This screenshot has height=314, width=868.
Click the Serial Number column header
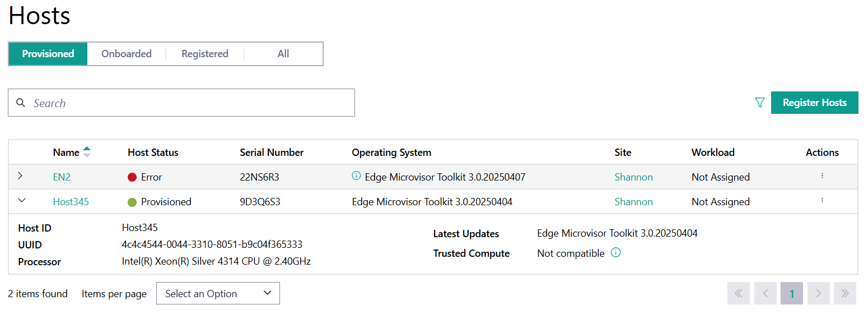272,153
